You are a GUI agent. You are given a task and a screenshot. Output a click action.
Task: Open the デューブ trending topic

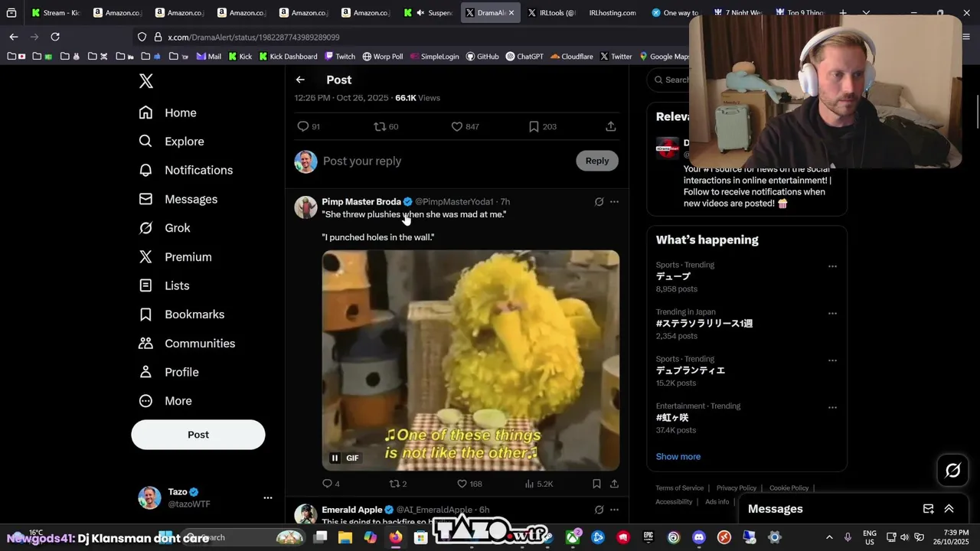(x=673, y=276)
